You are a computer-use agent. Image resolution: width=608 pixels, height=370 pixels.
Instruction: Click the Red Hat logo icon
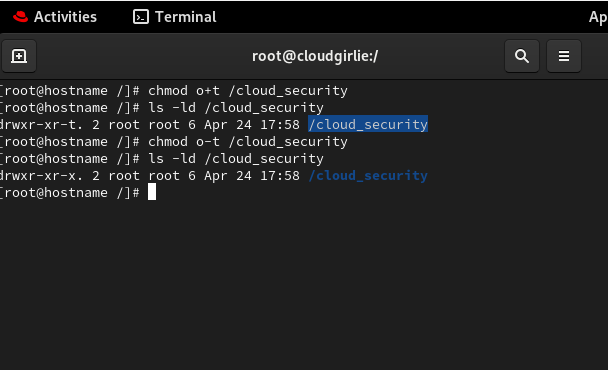click(21, 17)
